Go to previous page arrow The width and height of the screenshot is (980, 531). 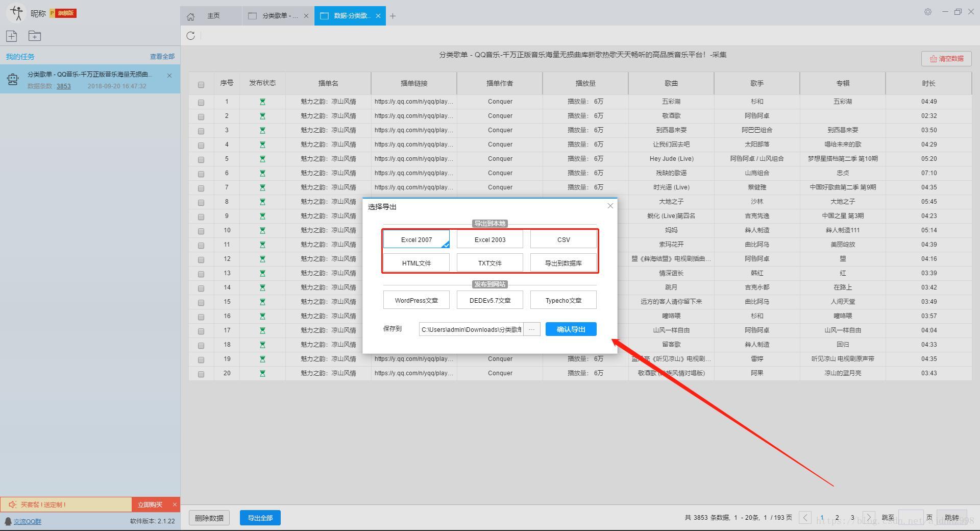[805, 517]
